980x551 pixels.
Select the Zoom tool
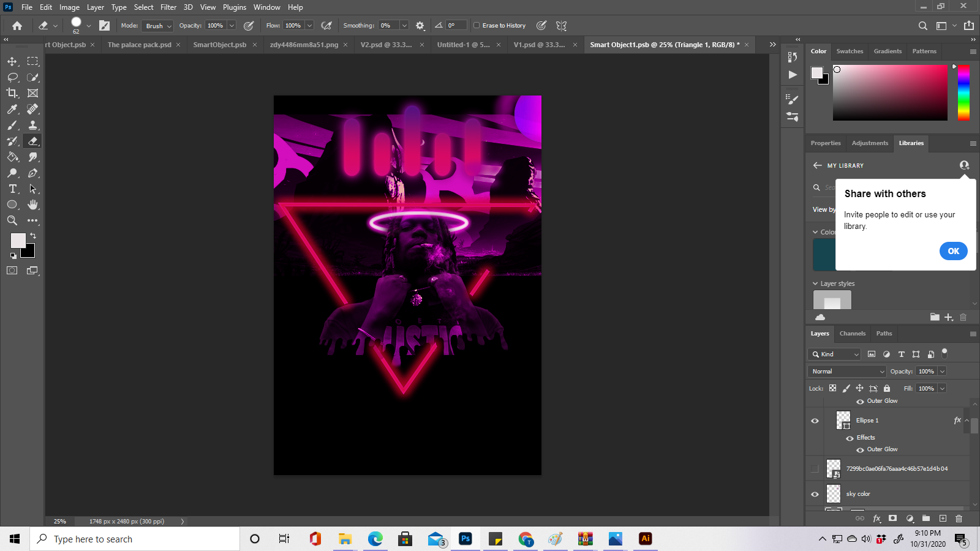click(x=12, y=221)
